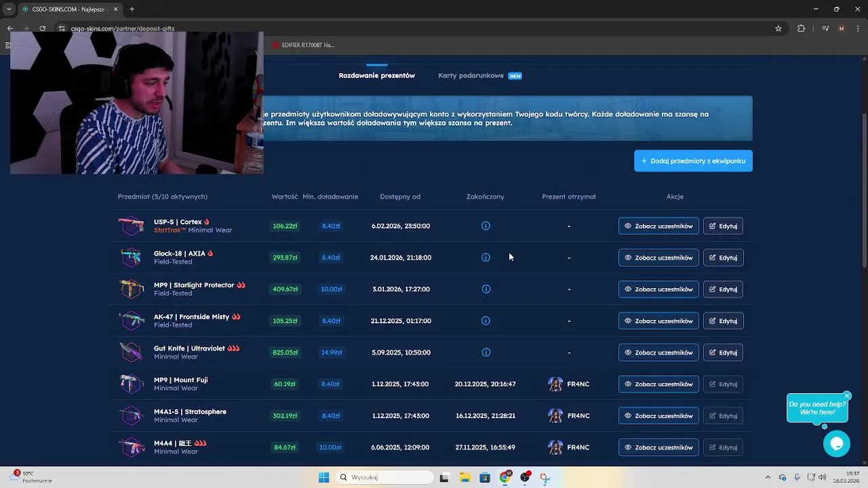Click the Min. doładowanie column header

330,197
